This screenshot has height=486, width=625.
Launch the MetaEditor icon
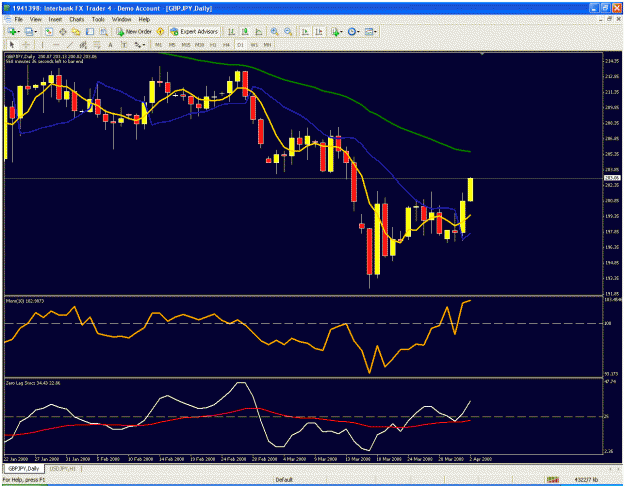point(160,31)
